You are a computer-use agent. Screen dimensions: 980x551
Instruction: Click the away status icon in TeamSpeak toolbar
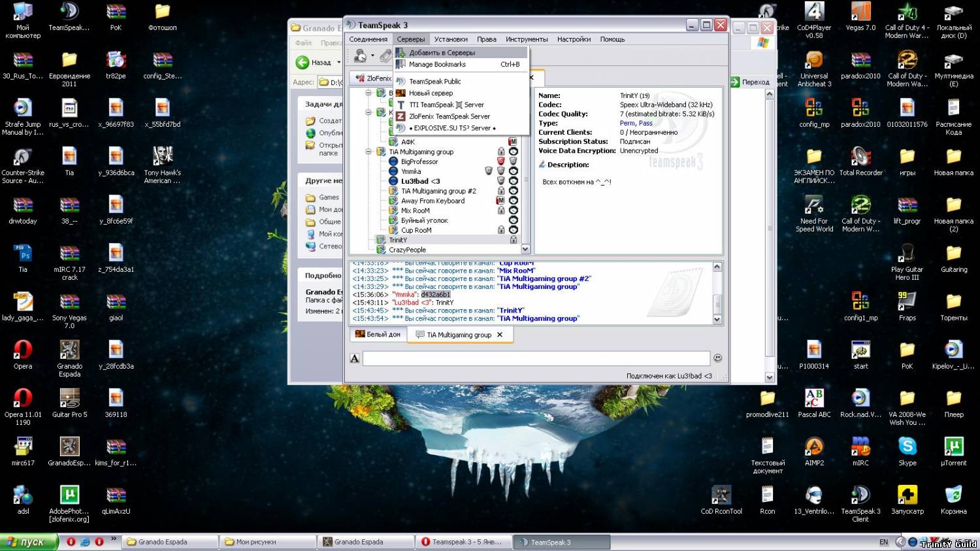point(360,56)
